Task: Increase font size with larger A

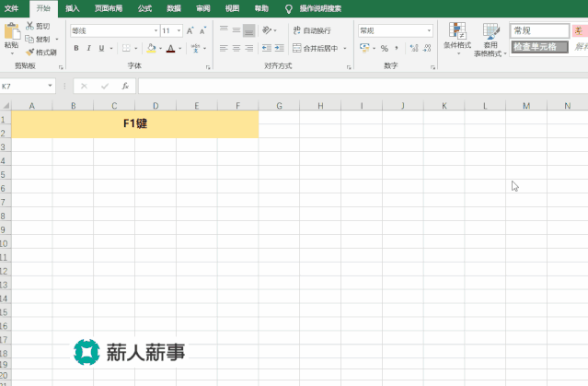Action: pyautogui.click(x=190, y=30)
